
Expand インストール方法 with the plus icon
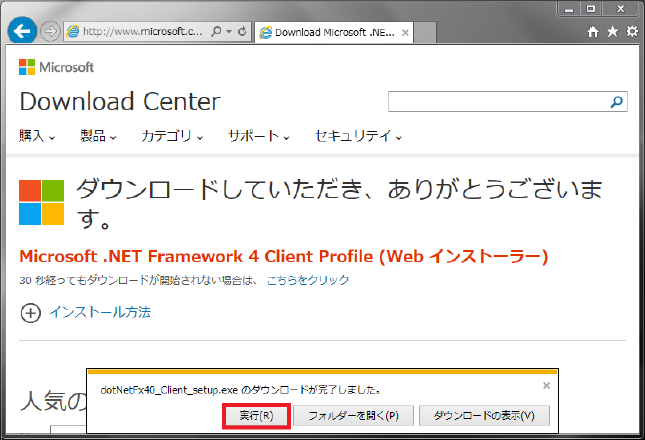point(30,313)
